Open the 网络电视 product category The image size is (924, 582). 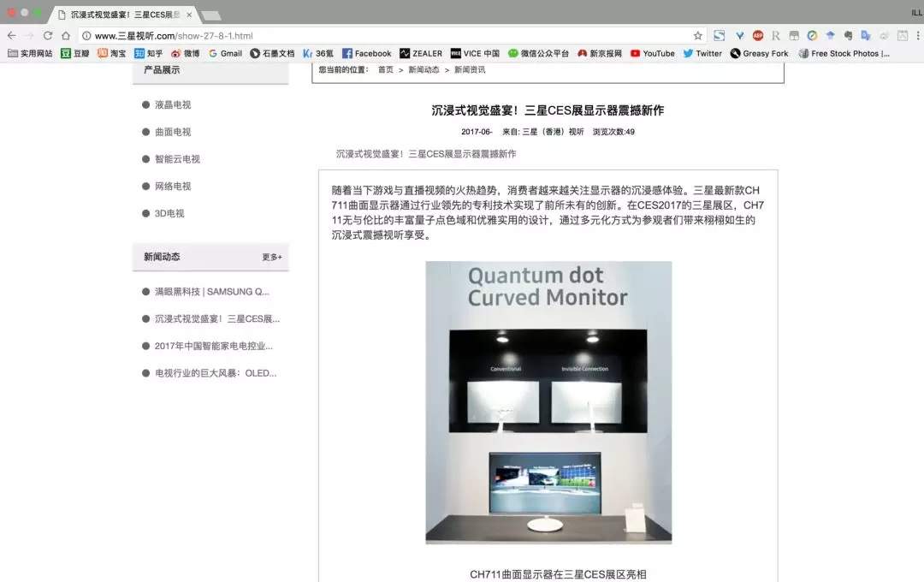point(173,187)
